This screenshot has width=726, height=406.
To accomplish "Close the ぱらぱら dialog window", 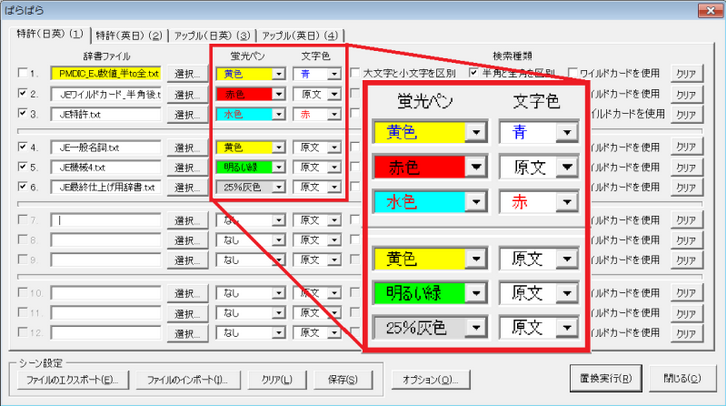I will (x=707, y=11).
